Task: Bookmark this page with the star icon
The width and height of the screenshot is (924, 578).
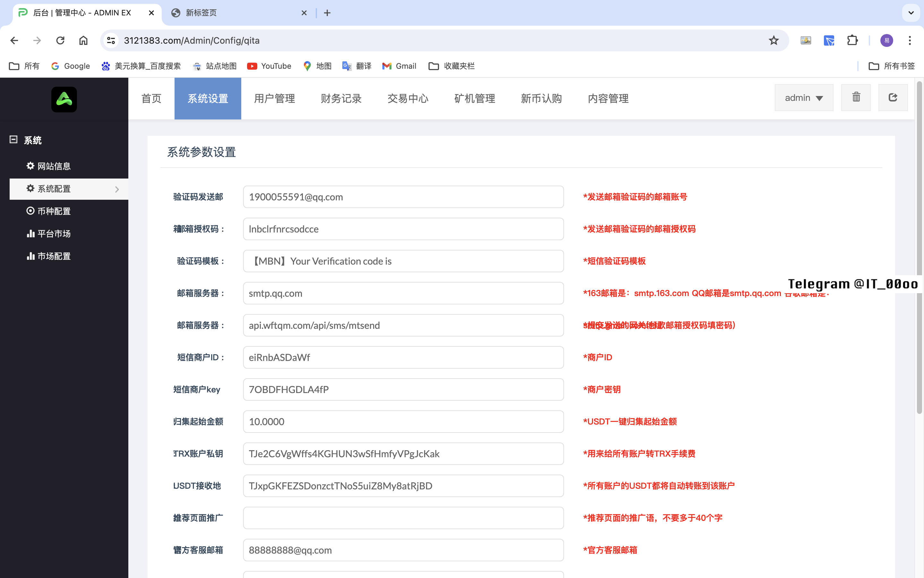Action: (774, 40)
